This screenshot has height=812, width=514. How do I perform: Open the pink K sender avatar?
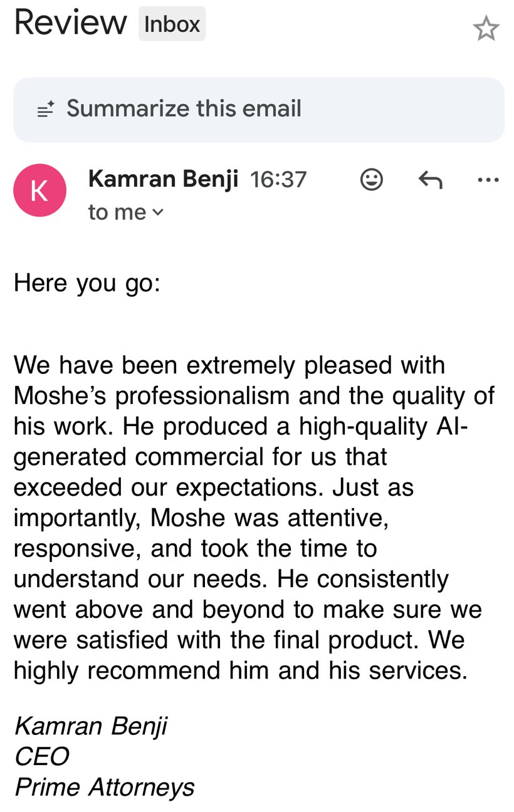tap(39, 190)
